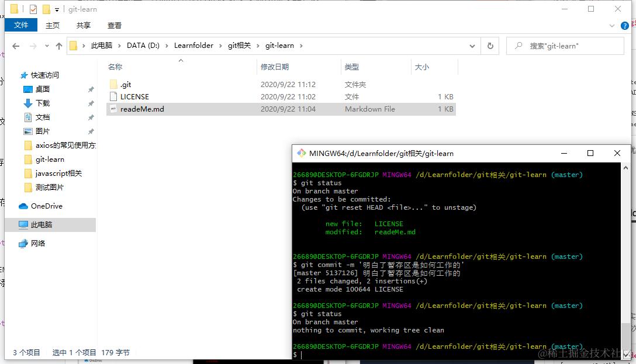Sort by 名称 column header

(115, 67)
